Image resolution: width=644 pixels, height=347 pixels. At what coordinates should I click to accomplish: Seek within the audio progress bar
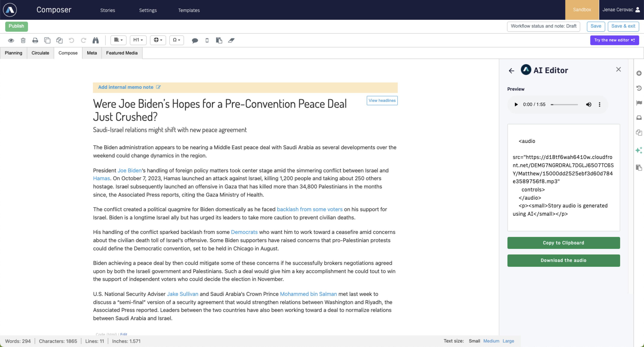click(564, 104)
